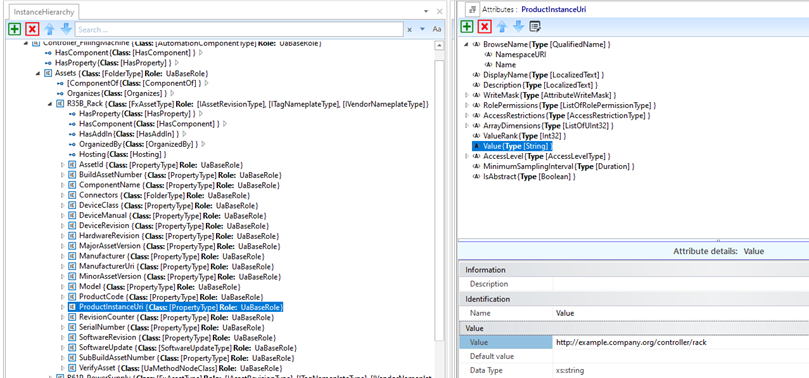Screen dimensions: 809x378
Task: Collapse the Information section header
Action: point(634,270)
